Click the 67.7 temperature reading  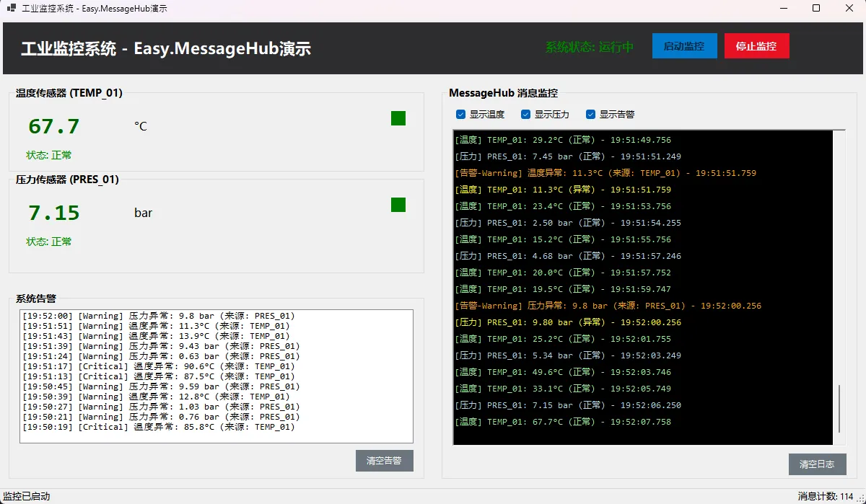tap(54, 127)
